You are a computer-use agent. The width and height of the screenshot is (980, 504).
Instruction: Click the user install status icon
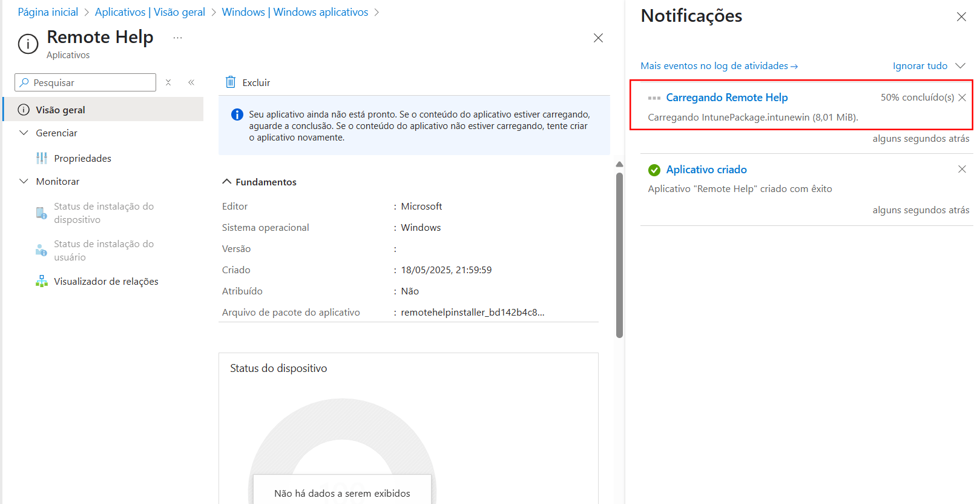pyautogui.click(x=41, y=250)
